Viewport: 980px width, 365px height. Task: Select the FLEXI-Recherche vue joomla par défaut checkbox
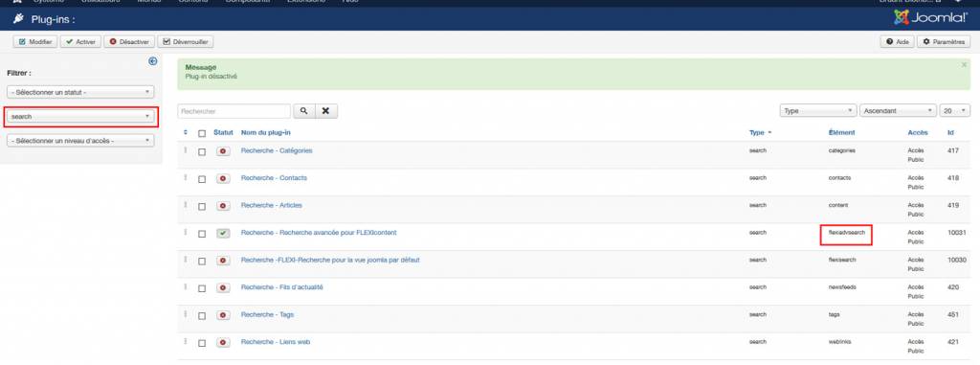click(201, 262)
